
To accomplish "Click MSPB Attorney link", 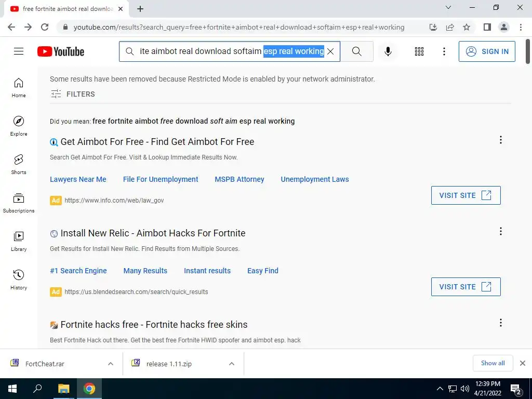I will click(x=239, y=179).
